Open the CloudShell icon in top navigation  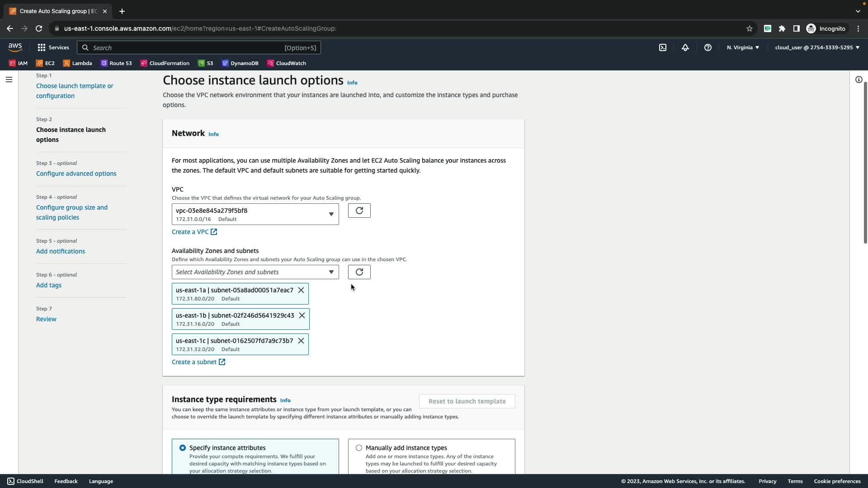[663, 47]
